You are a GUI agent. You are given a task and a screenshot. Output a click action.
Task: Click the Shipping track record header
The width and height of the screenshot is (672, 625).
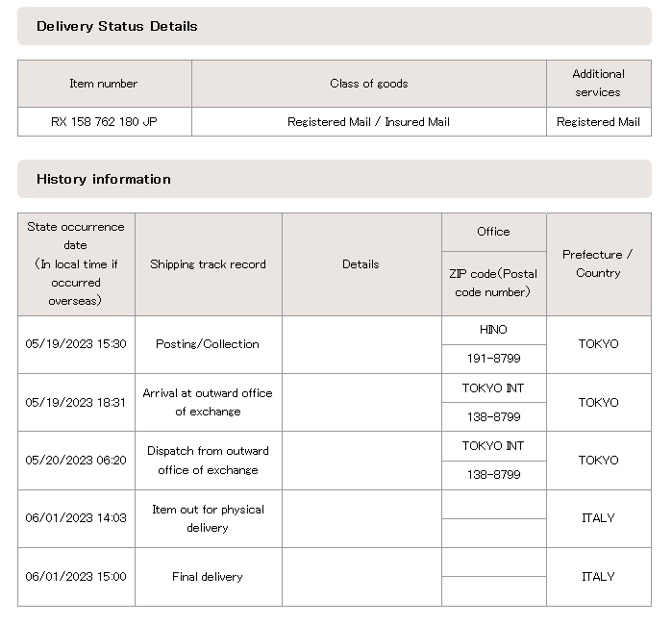point(208,264)
